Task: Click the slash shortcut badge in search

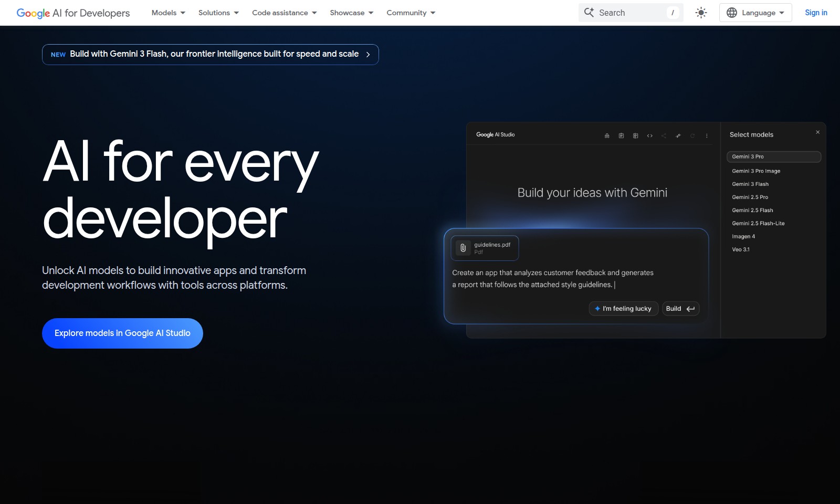Action: 673,13
